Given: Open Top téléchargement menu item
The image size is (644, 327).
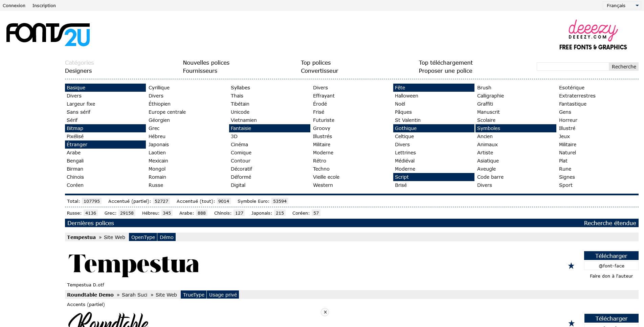Looking at the screenshot, I should [x=446, y=63].
